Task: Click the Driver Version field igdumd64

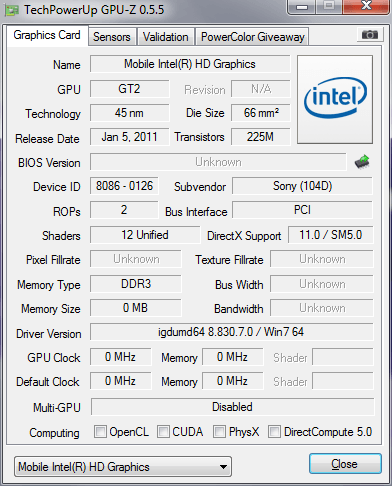Action: 232,332
